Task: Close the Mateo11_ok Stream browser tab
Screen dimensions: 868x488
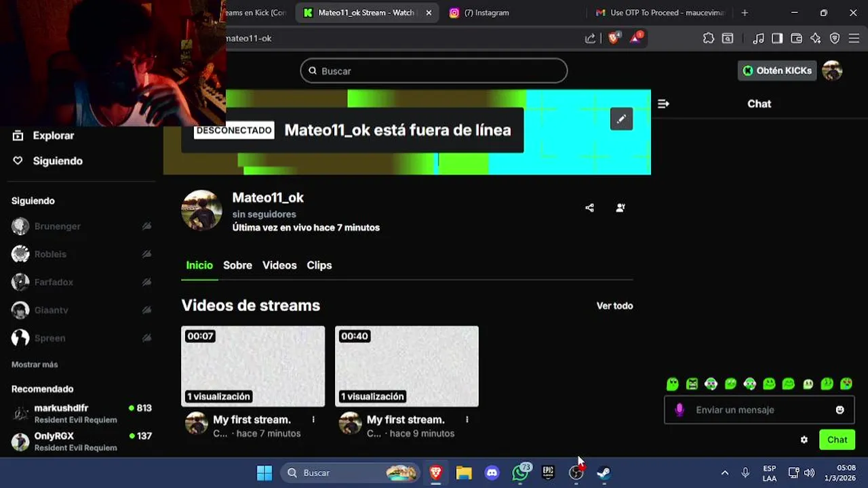Action: (429, 13)
